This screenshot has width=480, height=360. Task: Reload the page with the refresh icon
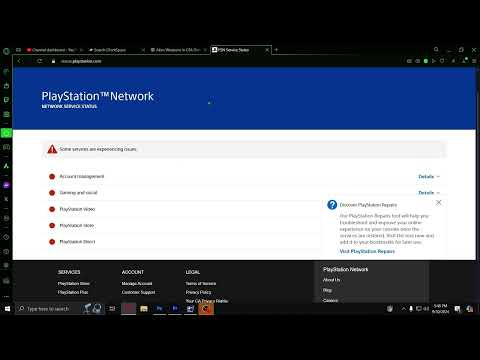(x=39, y=61)
